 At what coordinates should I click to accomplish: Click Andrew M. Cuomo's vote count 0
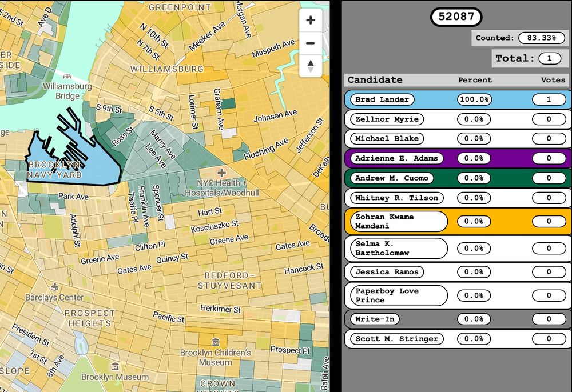pyautogui.click(x=549, y=178)
